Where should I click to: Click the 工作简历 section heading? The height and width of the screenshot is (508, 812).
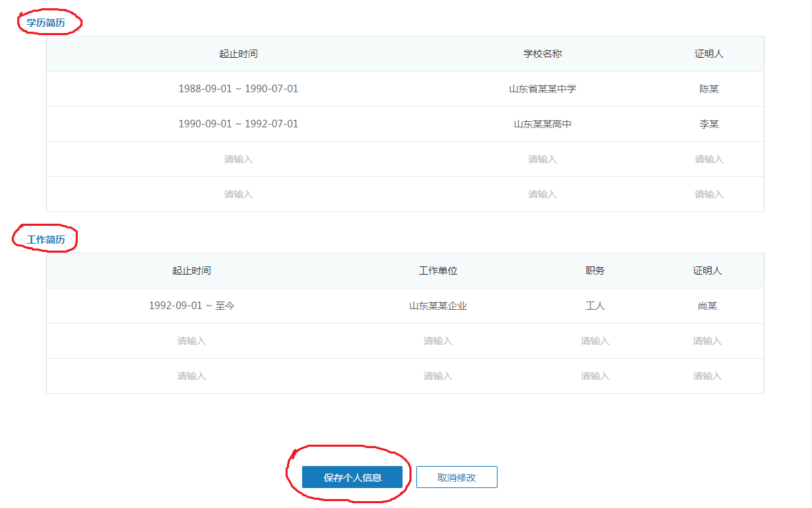click(46, 240)
